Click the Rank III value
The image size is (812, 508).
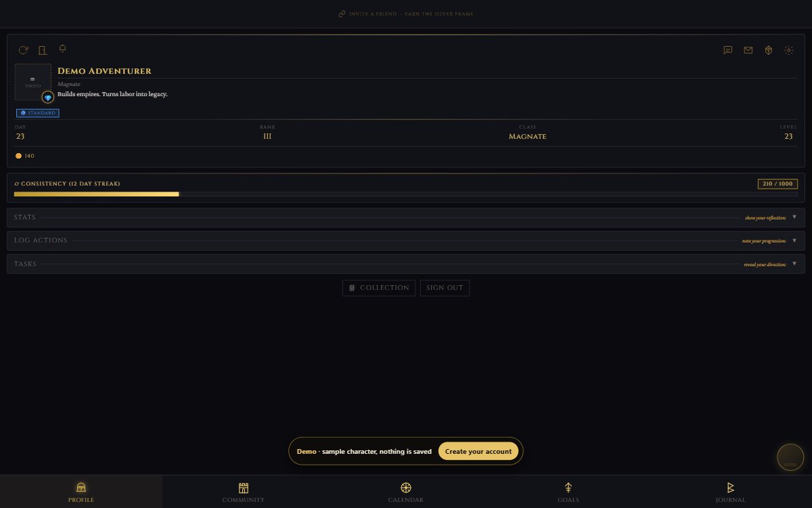[267, 136]
